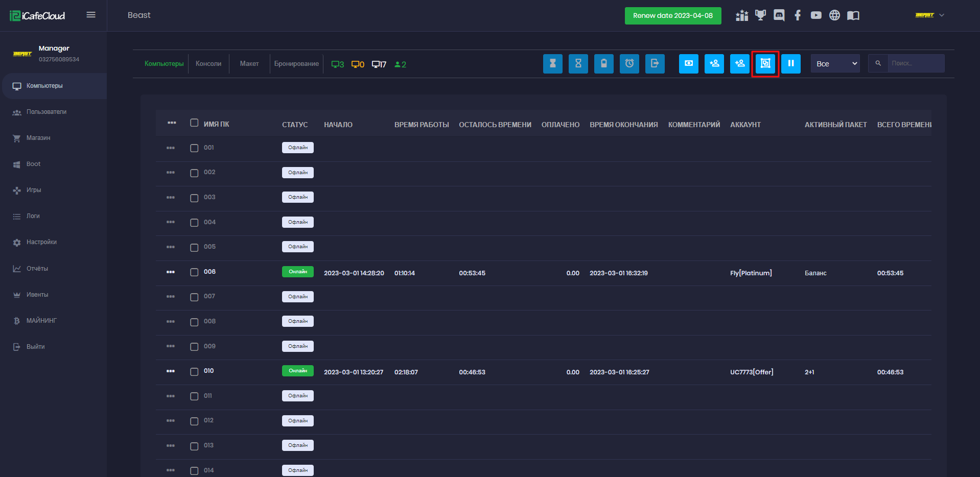980x477 pixels.
Task: Click the outlined hourglass toolbar button
Action: pos(578,64)
